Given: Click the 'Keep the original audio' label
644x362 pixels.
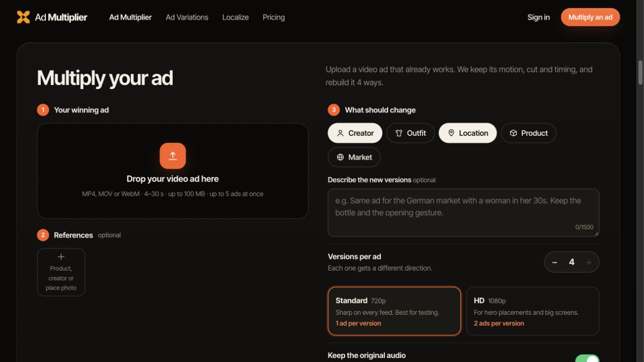Looking at the screenshot, I should [367, 355].
